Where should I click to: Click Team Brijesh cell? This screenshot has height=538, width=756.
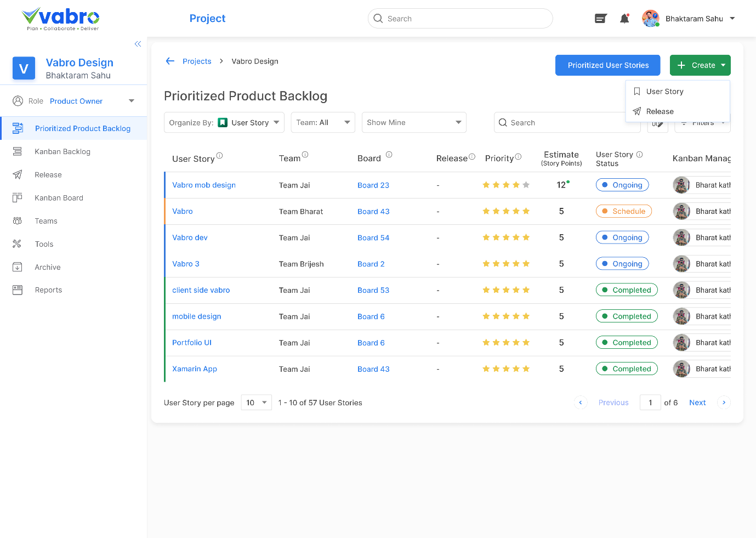(302, 264)
